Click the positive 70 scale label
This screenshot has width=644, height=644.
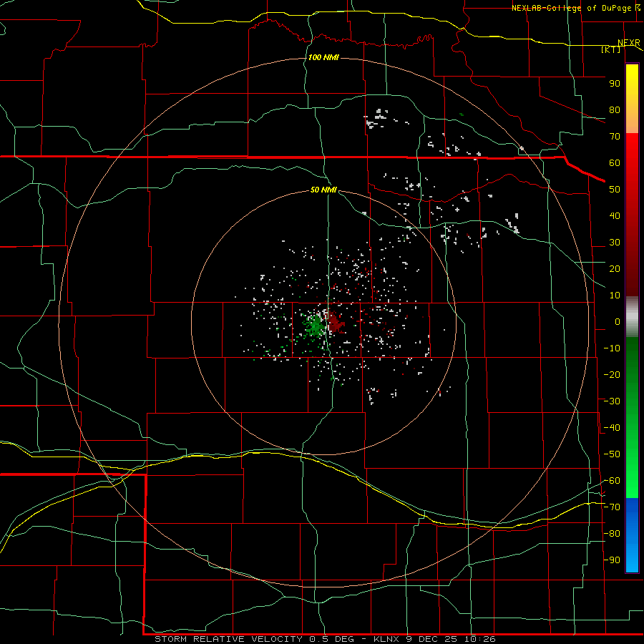tap(615, 137)
